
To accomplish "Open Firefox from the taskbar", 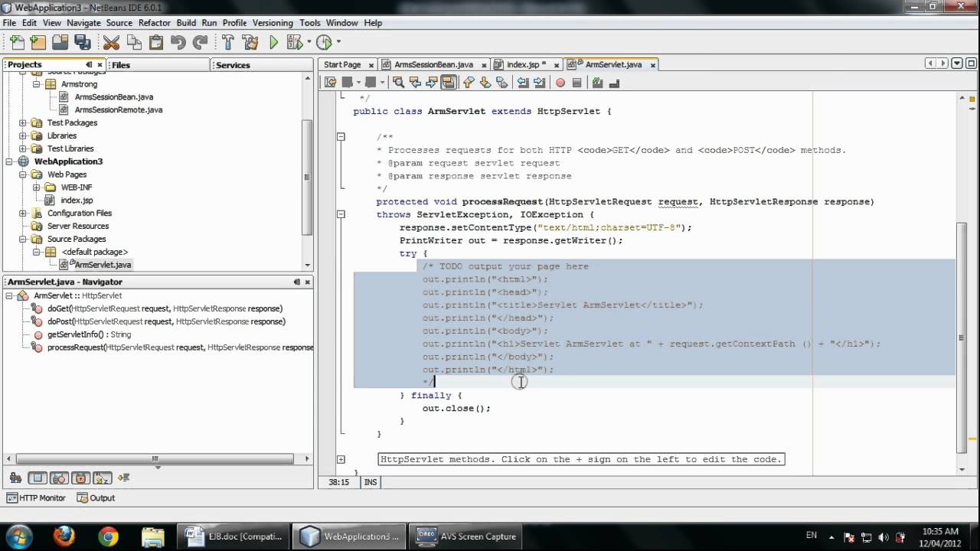I will tap(64, 536).
